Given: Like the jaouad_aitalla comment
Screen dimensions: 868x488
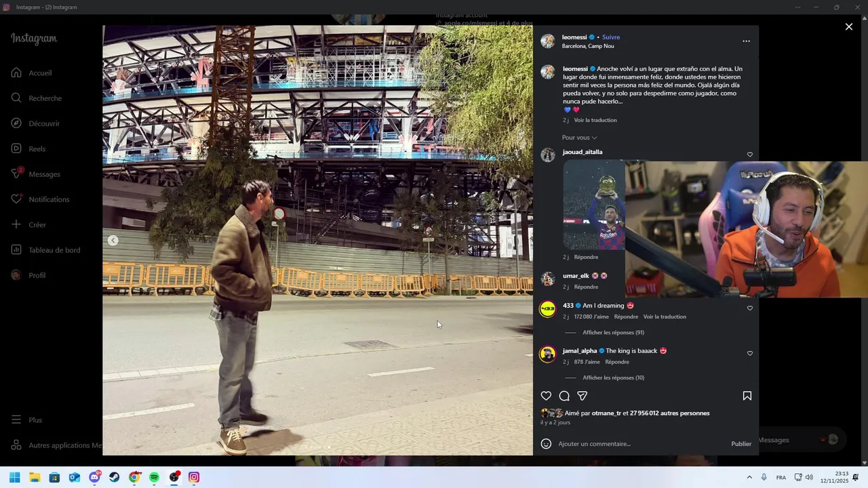Looking at the screenshot, I should [x=749, y=155].
